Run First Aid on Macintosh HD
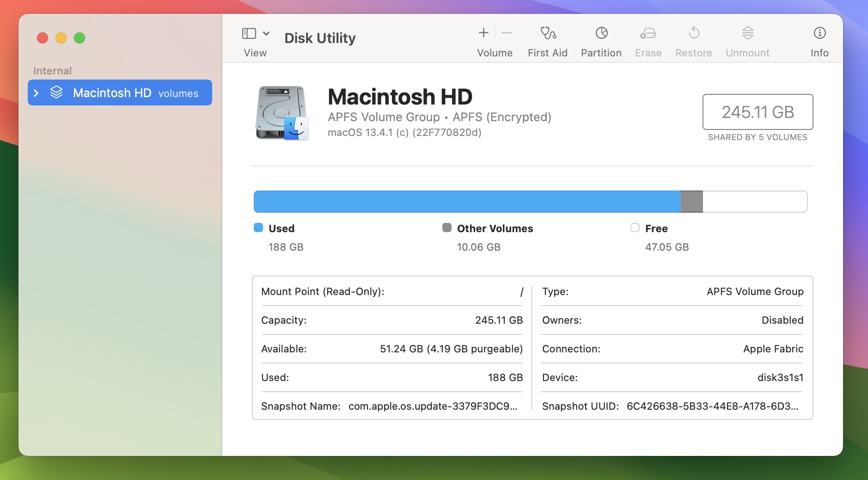The height and width of the screenshot is (480, 868). click(x=547, y=39)
